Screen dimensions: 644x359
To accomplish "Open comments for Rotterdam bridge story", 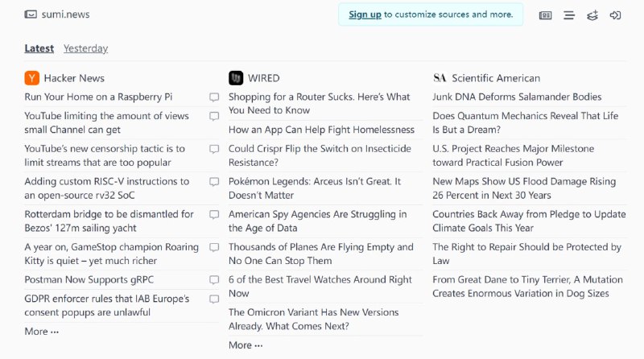I will 214,215.
